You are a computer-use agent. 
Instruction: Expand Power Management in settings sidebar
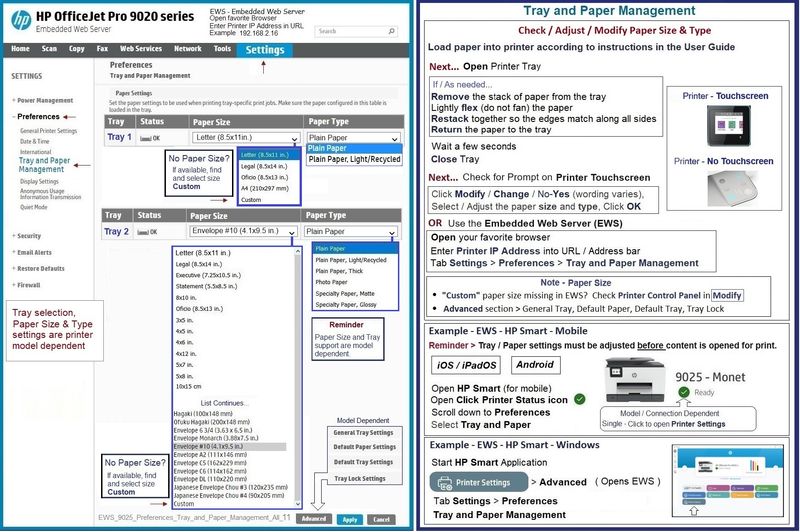(43, 100)
